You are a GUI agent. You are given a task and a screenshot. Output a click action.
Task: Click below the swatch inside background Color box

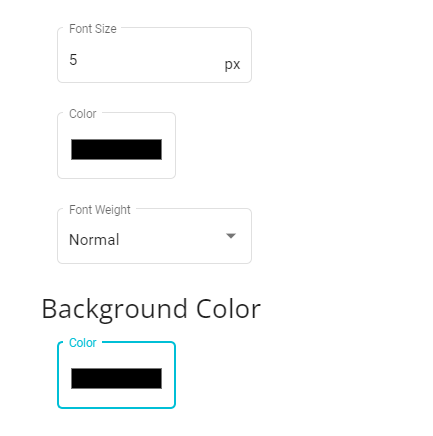116,398
